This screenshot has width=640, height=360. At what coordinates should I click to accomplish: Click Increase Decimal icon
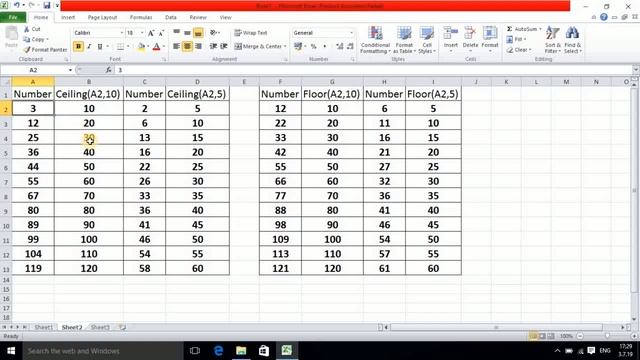coord(340,47)
